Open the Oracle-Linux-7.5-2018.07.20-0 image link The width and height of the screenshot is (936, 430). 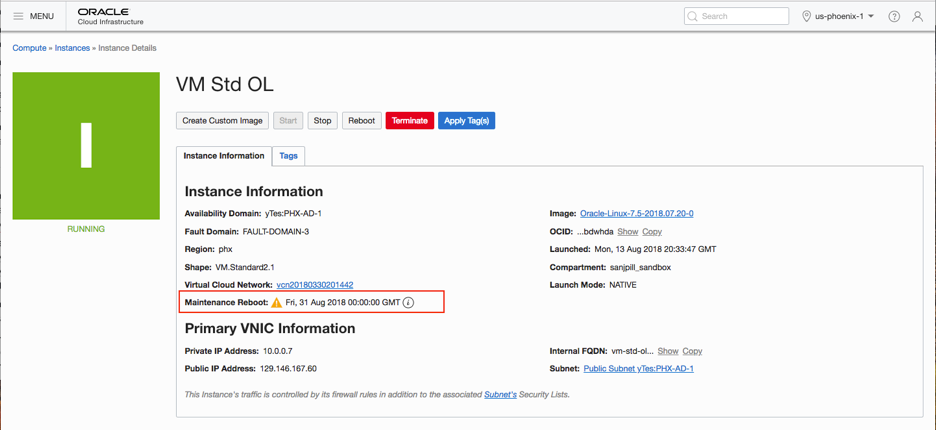tap(636, 213)
